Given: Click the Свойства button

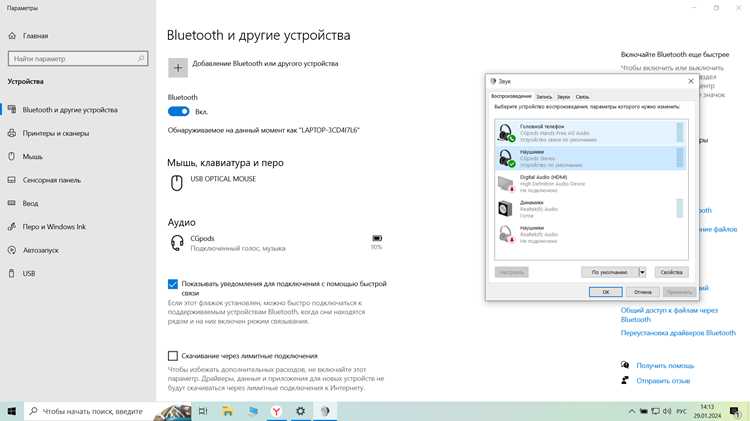Looking at the screenshot, I should tap(671, 272).
